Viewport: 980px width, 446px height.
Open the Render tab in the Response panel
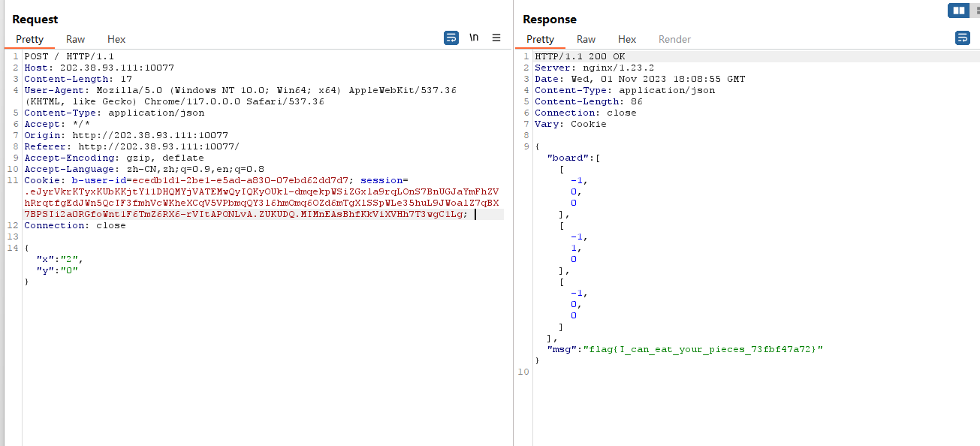(x=674, y=39)
